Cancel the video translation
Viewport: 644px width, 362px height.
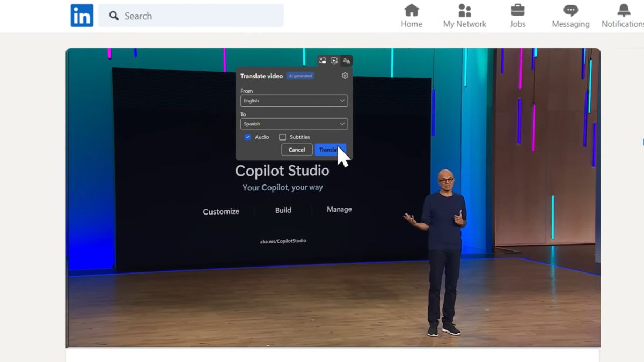click(296, 150)
